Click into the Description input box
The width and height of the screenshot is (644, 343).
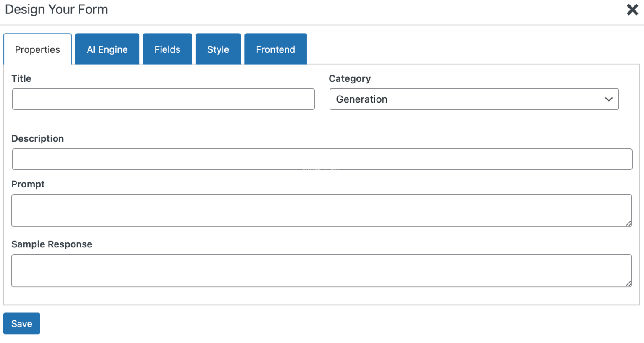point(322,159)
